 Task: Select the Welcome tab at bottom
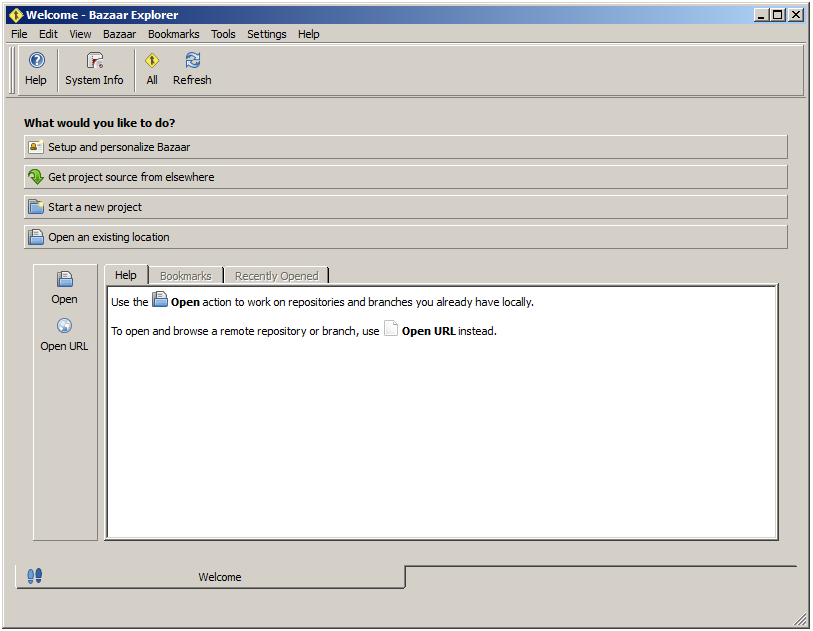point(211,577)
